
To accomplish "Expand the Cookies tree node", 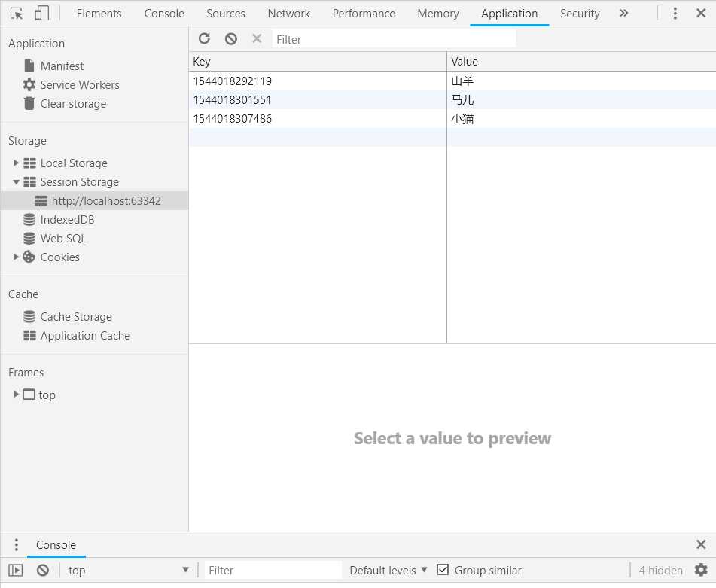I will 17,257.
